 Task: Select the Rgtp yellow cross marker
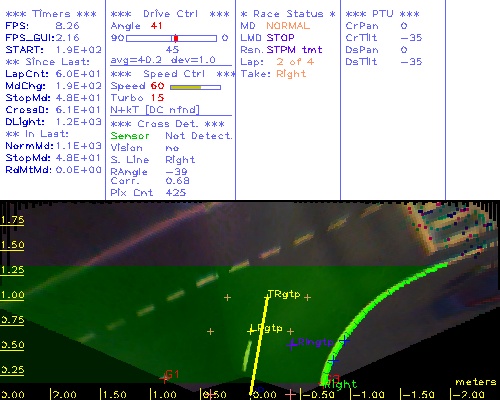tap(251, 331)
